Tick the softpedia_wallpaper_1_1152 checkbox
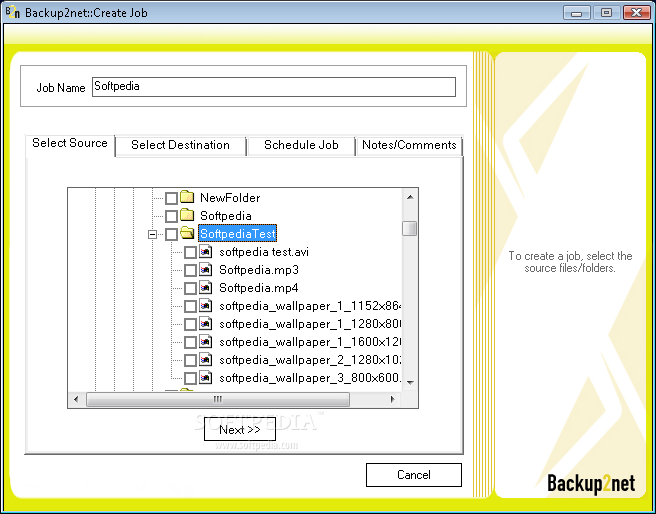The height and width of the screenshot is (514, 656). (x=190, y=306)
